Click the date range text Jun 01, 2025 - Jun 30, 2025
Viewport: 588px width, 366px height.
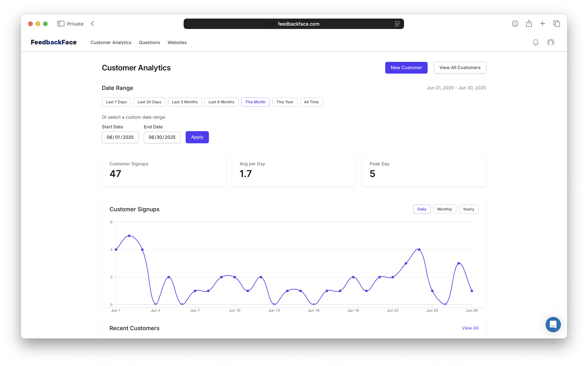pos(456,88)
